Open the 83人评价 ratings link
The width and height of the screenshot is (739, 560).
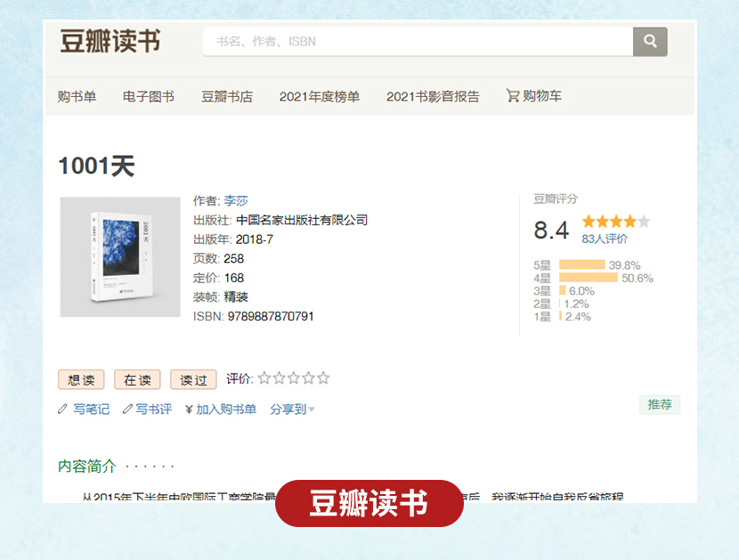[x=605, y=239]
